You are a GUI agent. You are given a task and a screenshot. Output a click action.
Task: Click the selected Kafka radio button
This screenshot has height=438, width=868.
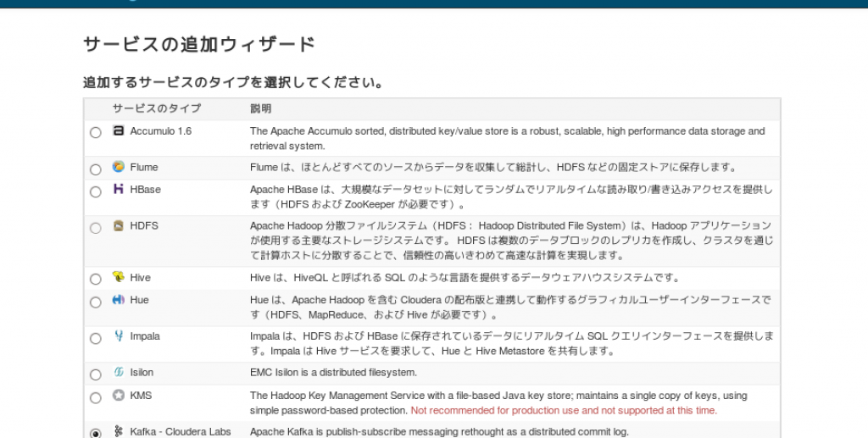pos(96,434)
